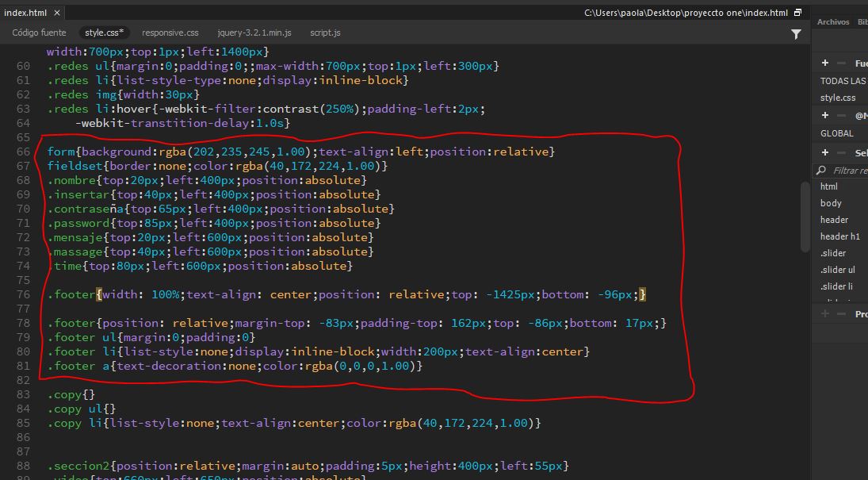Click the selector filter magnifier icon

click(821, 170)
